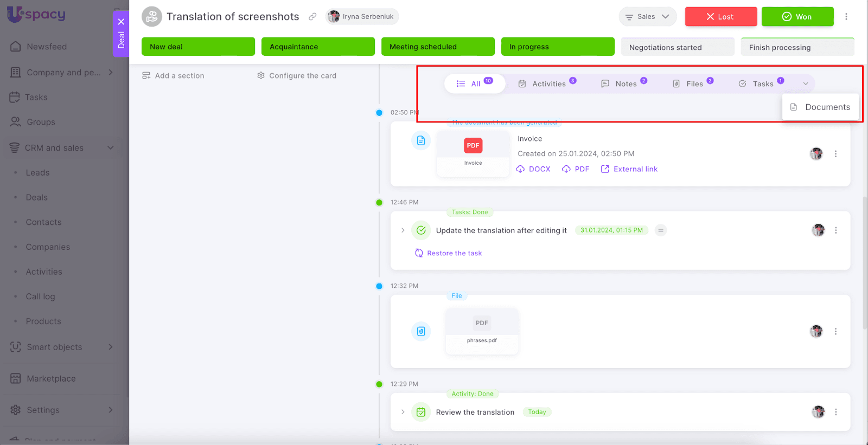Viewport: 868px width, 445px height.
Task: Download the invoice as DOCX
Action: pos(533,169)
